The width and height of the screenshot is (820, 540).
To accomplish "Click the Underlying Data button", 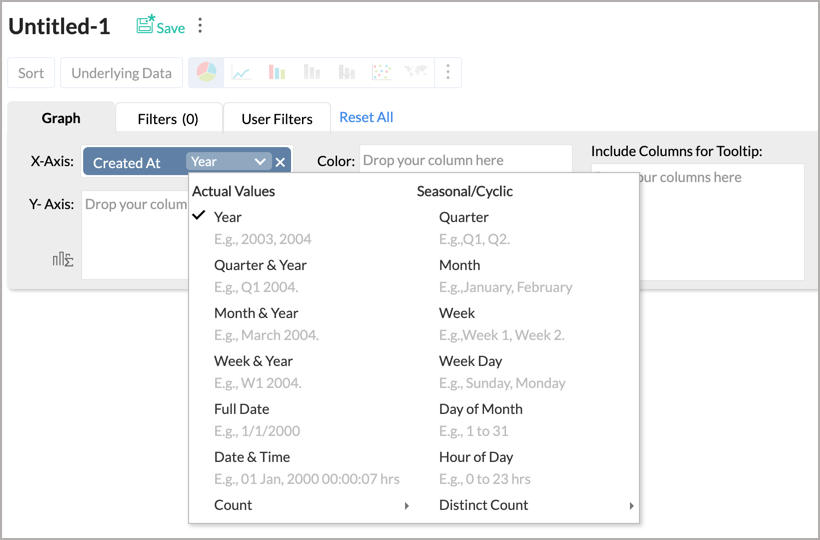I will tap(121, 73).
